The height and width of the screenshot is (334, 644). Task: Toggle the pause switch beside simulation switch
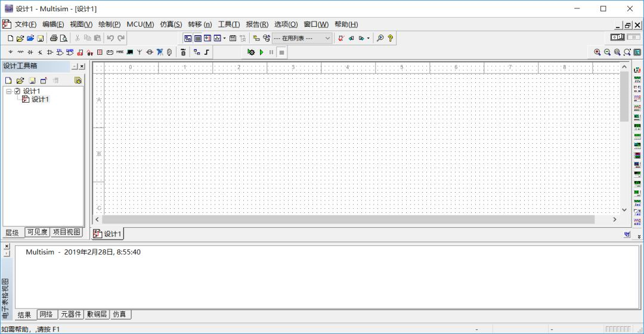tap(633, 38)
